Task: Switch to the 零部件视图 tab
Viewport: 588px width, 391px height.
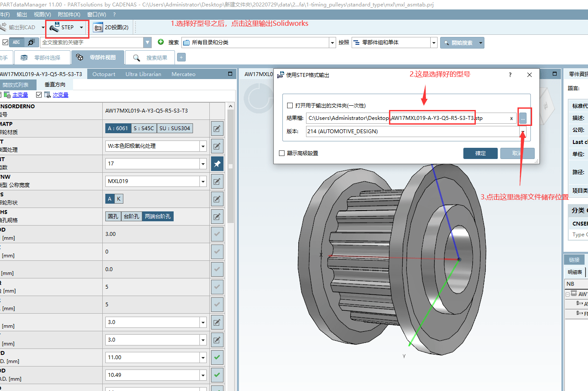Action: 97,58
